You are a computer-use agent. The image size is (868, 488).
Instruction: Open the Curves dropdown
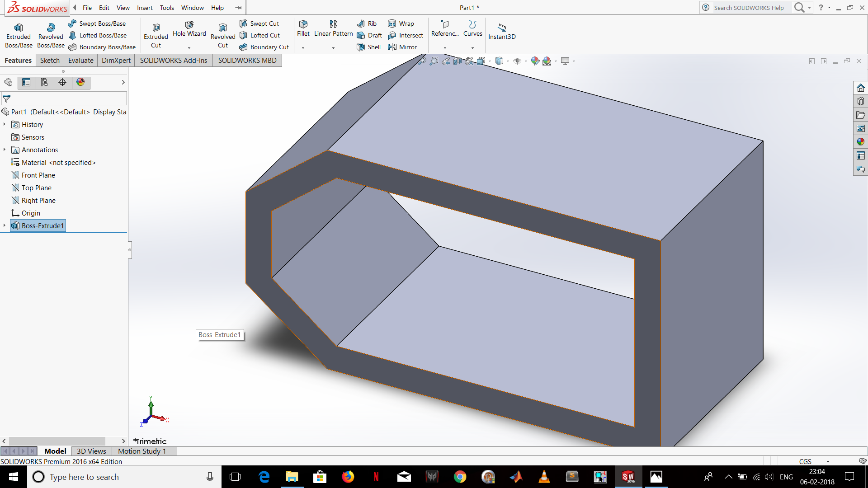click(473, 48)
